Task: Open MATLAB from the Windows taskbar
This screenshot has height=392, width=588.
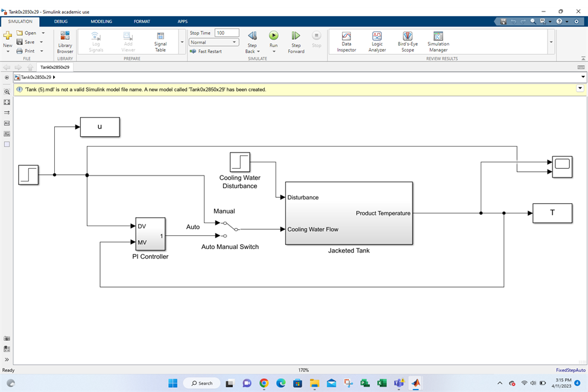Action: point(416,383)
